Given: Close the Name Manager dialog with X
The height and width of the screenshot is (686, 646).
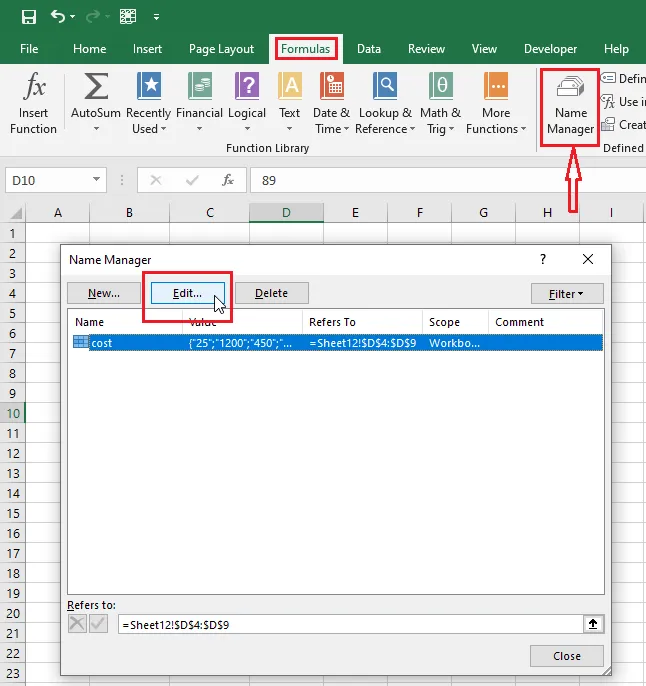Looking at the screenshot, I should (588, 259).
